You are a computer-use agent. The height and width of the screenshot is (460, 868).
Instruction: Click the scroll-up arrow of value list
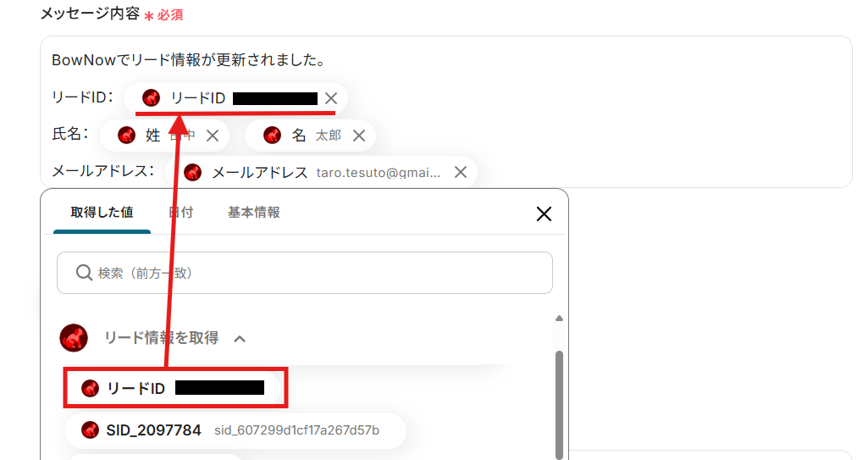[559, 319]
